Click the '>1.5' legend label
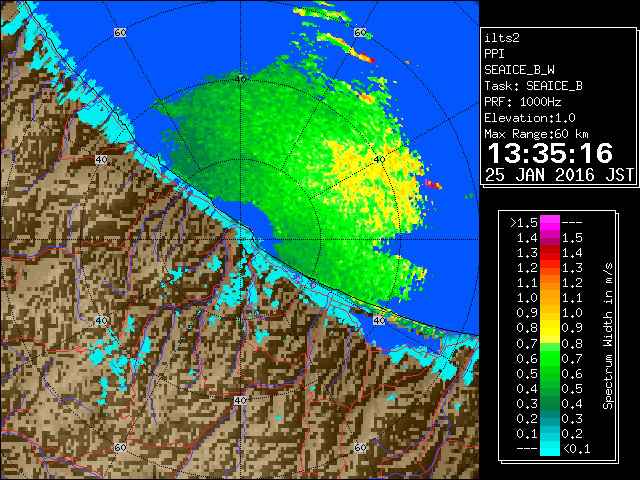 [x=523, y=223]
